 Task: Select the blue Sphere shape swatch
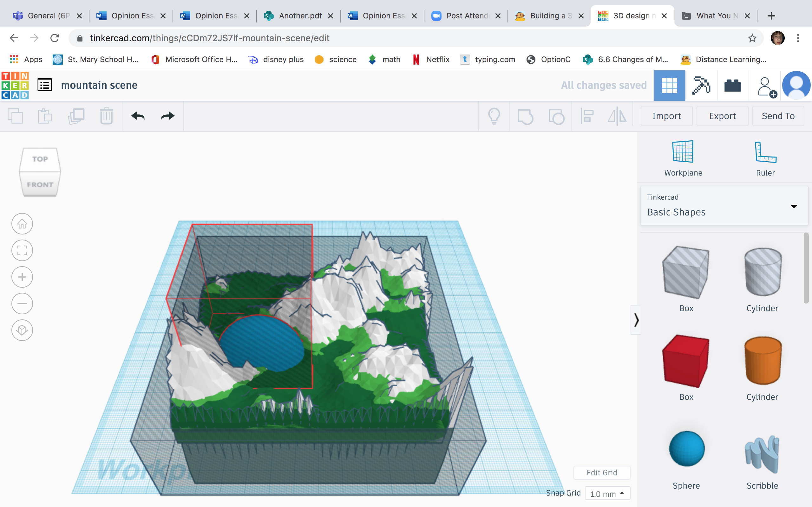686,449
